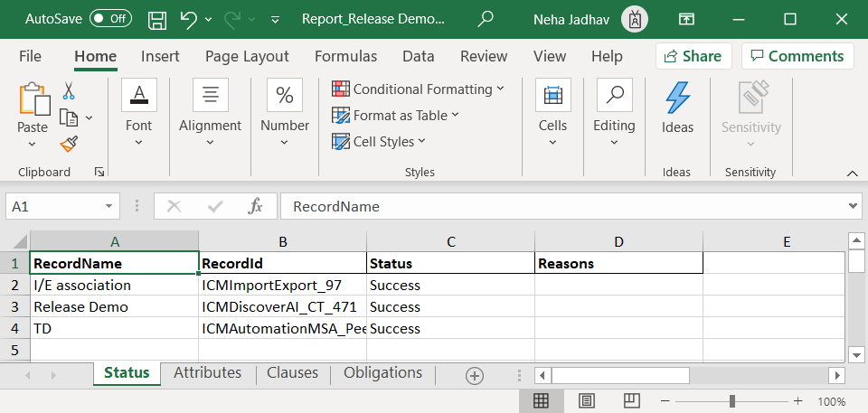
Task: Click the Save icon in title bar
Action: point(157,19)
